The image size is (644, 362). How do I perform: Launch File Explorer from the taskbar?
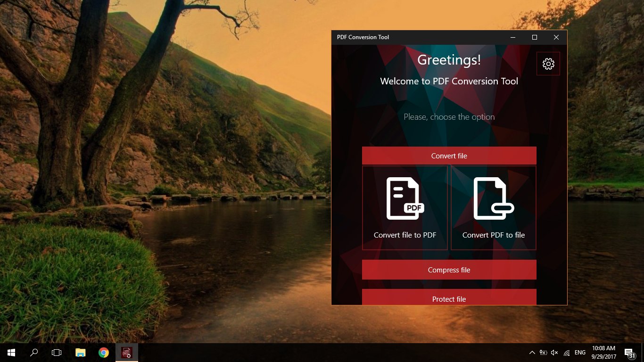click(x=81, y=353)
